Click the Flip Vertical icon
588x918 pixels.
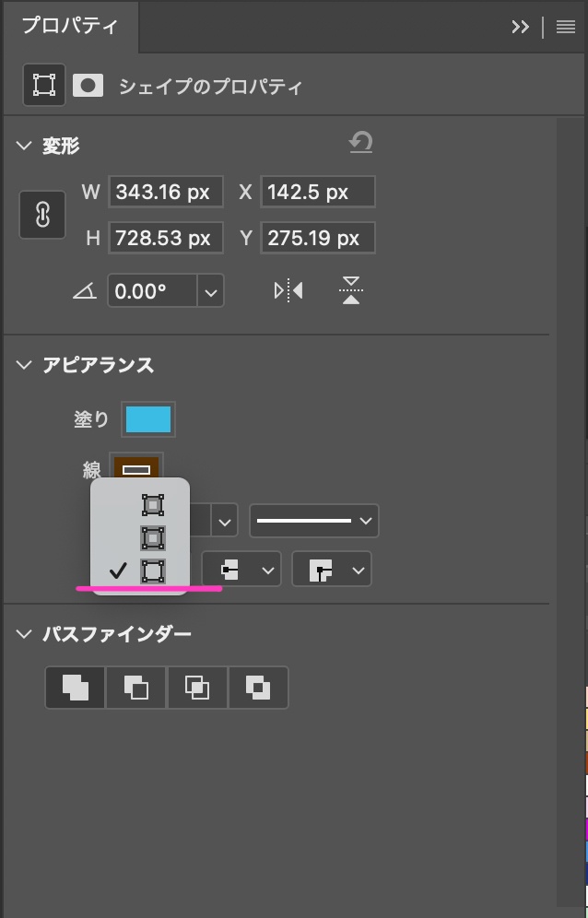(350, 289)
